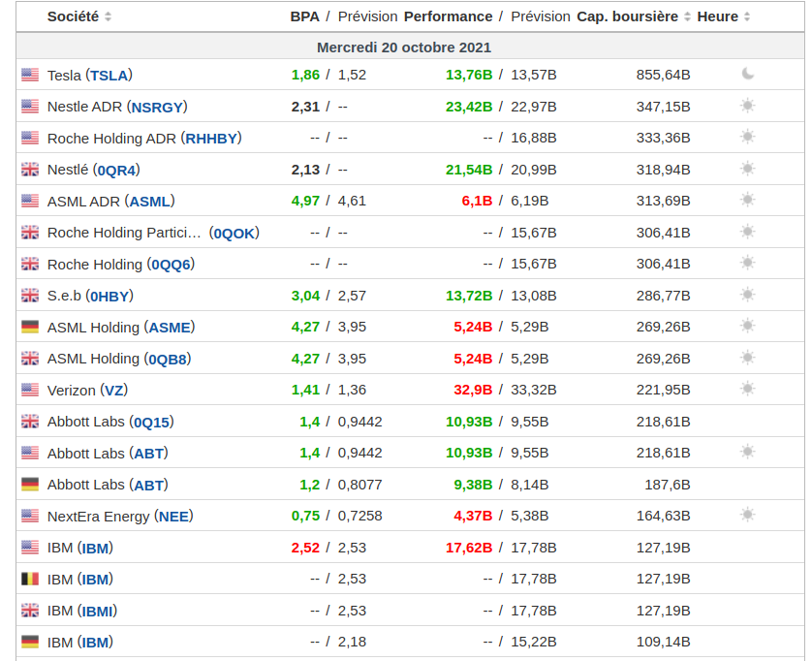Select the Tesla company name
The width and height of the screenshot is (812, 661).
point(64,76)
